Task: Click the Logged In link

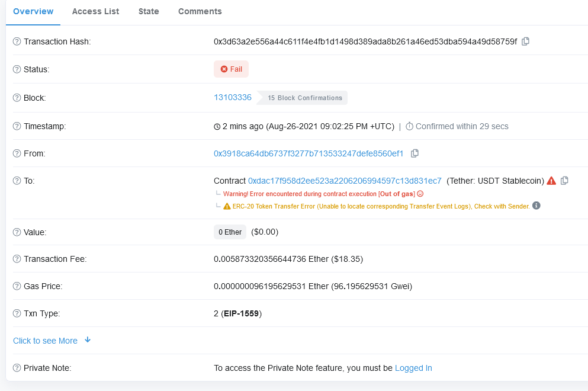Action: (x=413, y=368)
